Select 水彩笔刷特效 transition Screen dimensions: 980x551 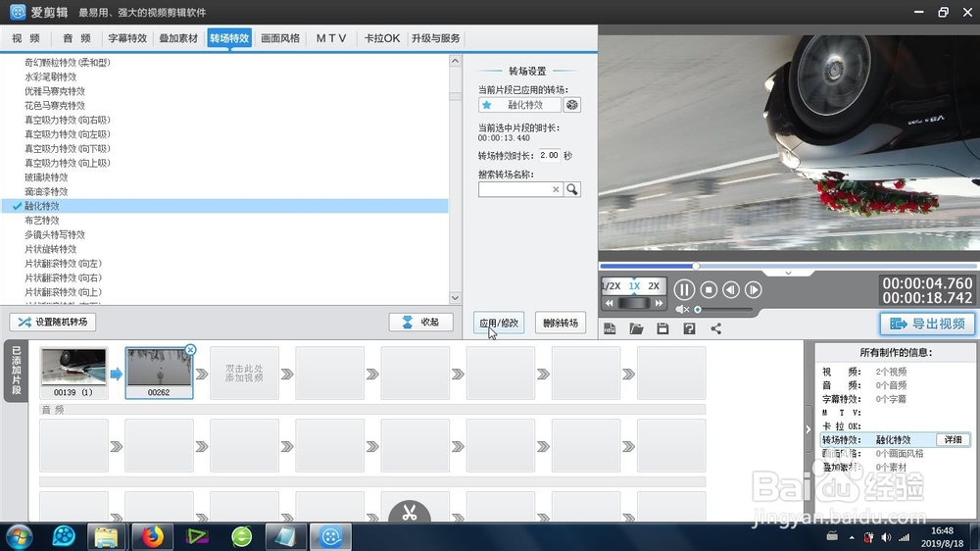pos(51,76)
